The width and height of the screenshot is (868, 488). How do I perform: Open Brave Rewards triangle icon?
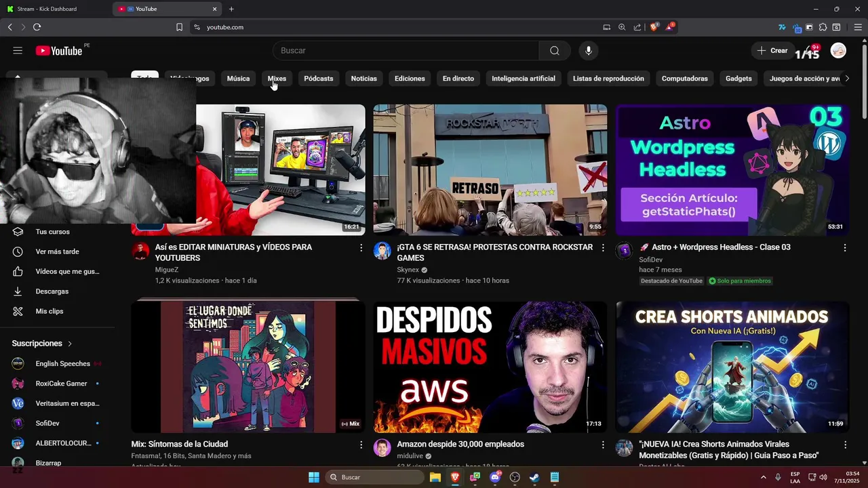(x=670, y=27)
